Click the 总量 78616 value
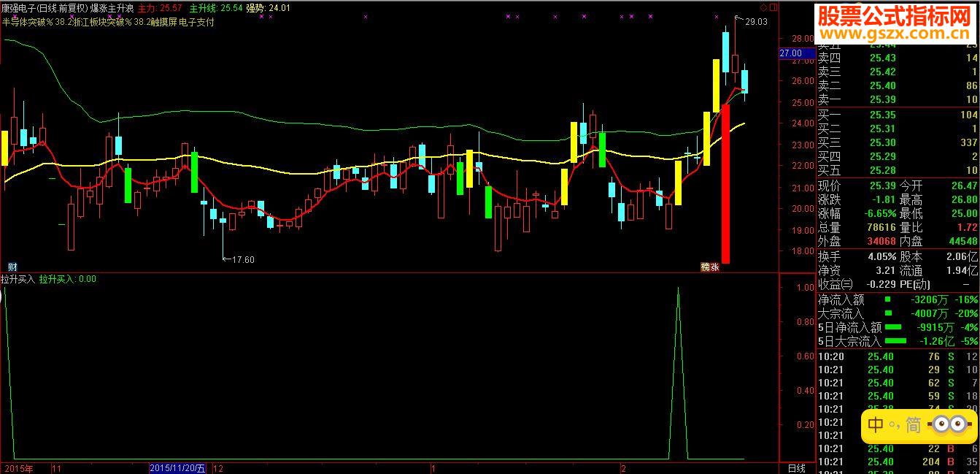This screenshot has height=474, width=980. (881, 227)
